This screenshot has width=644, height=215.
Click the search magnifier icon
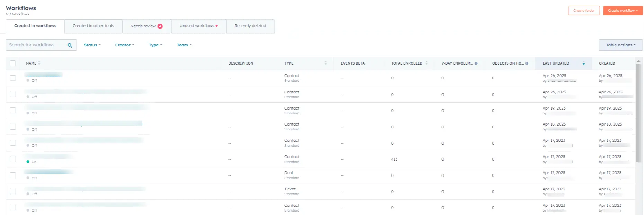click(x=70, y=45)
